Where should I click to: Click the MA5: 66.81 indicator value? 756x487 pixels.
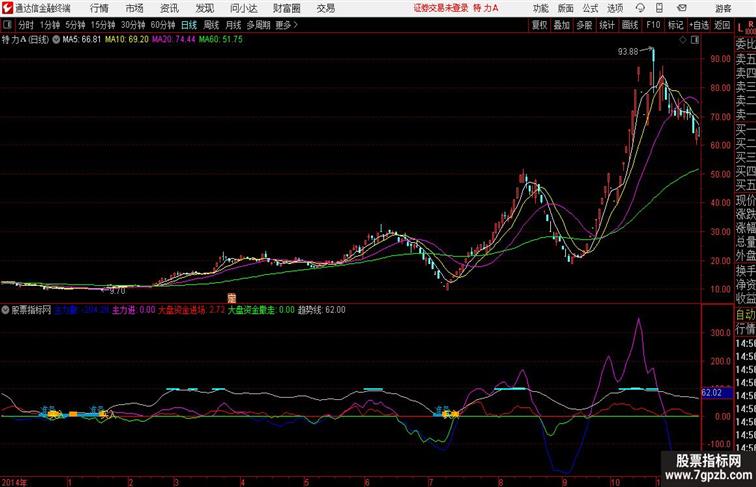[81, 40]
